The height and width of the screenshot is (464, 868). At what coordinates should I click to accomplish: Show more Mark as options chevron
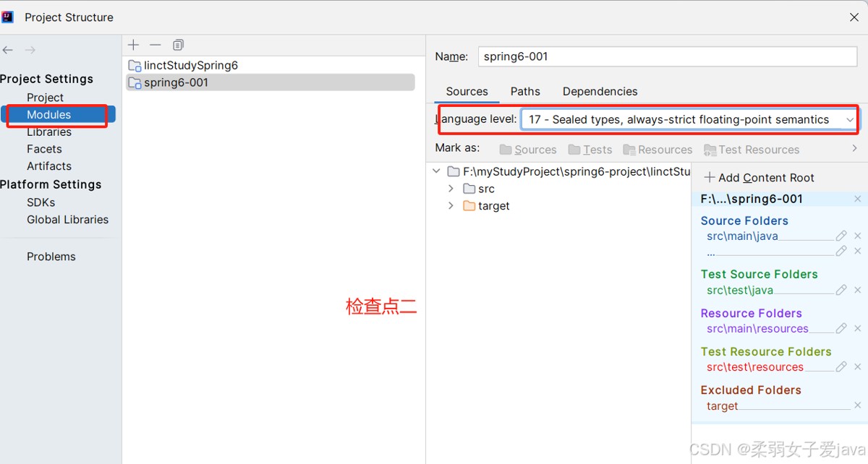pyautogui.click(x=855, y=148)
